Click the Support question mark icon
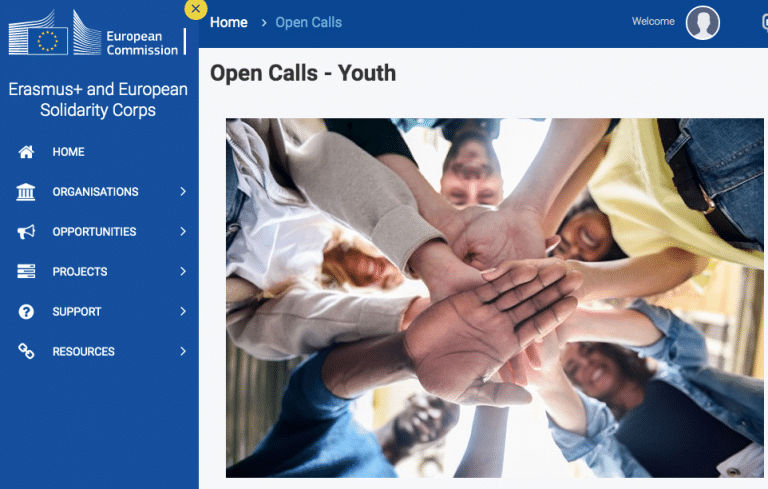 [x=27, y=312]
